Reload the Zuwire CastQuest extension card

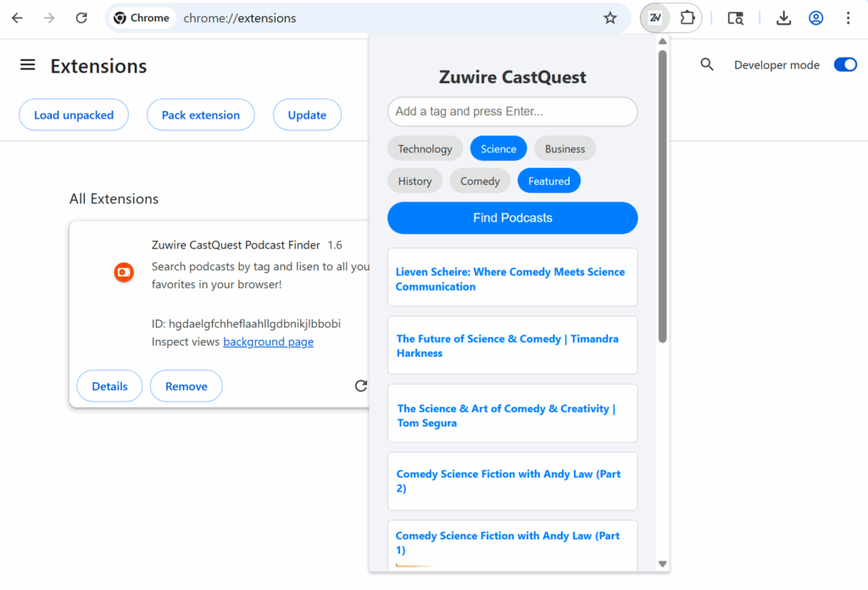coord(361,386)
